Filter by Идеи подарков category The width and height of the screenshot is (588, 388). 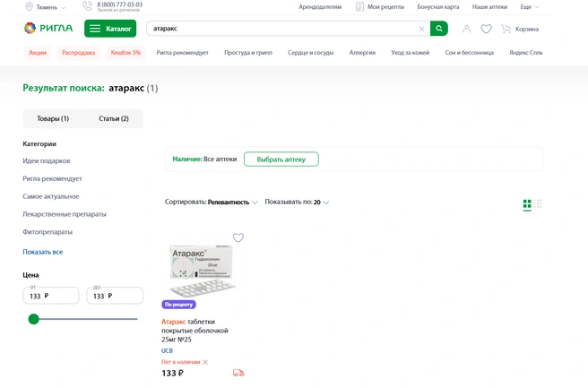coord(47,160)
